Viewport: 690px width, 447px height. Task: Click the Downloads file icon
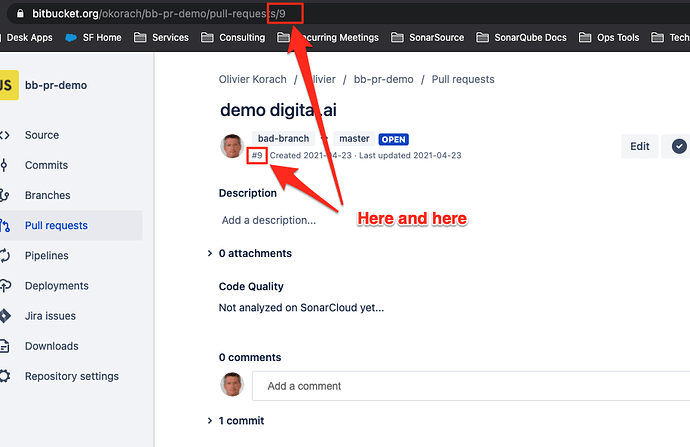tap(4, 346)
